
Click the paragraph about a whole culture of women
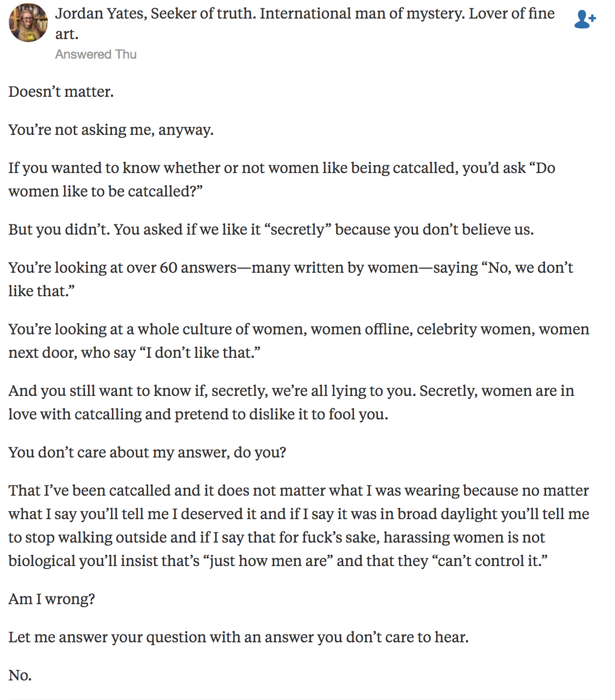point(298,329)
